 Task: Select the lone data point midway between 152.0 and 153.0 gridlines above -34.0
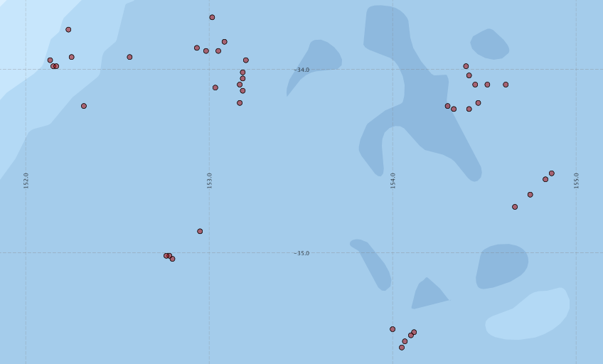pos(129,57)
